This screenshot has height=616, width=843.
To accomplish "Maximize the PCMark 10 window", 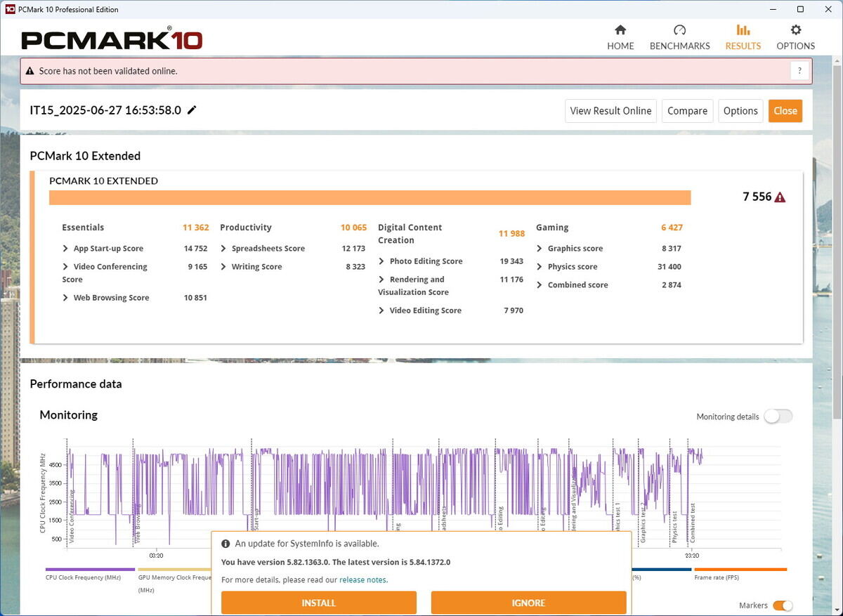I will 800,9.
